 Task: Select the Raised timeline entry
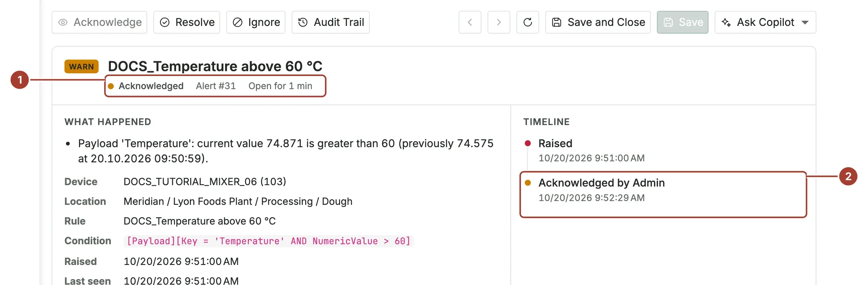coord(591,151)
